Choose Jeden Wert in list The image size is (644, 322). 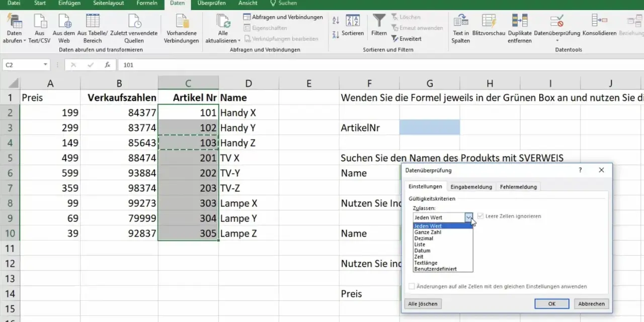[443, 226]
